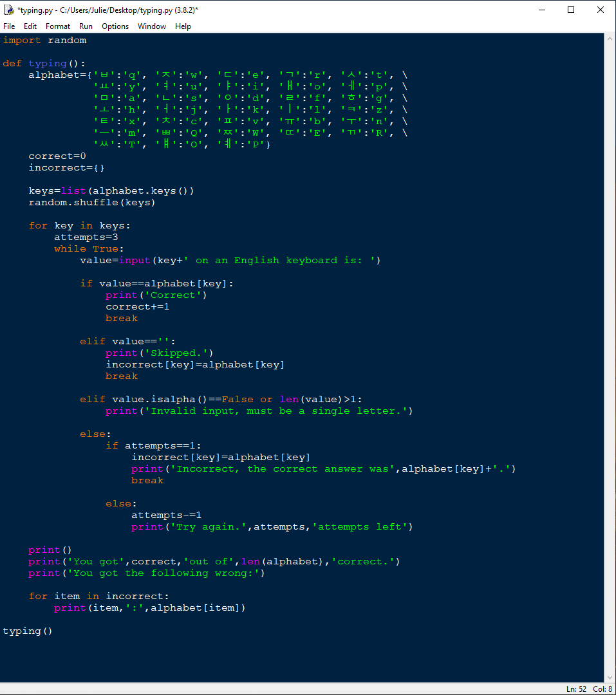Open the Options menu
Image resolution: width=616 pixels, height=695 pixels.
115,26
